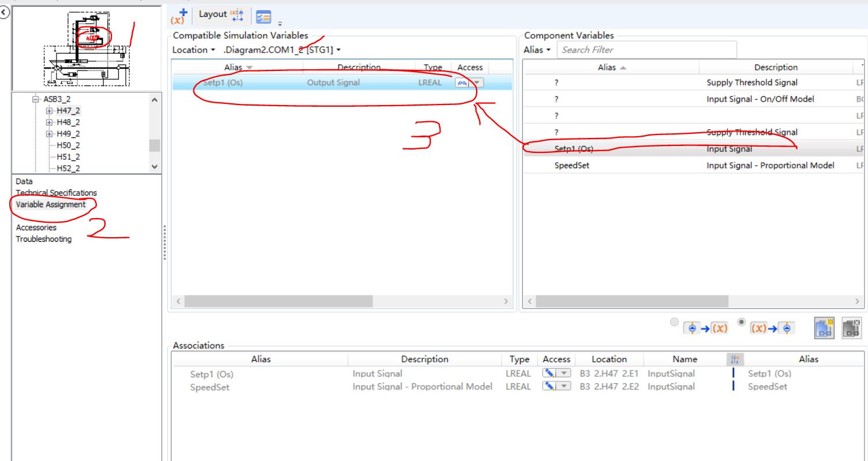Open the Layout toolbar button
868x461 pixels.
(222, 14)
